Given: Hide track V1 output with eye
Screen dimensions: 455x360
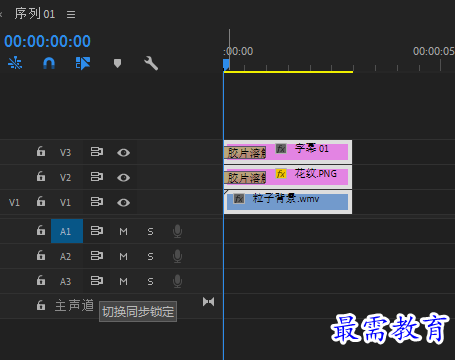Looking at the screenshot, I should [123, 203].
